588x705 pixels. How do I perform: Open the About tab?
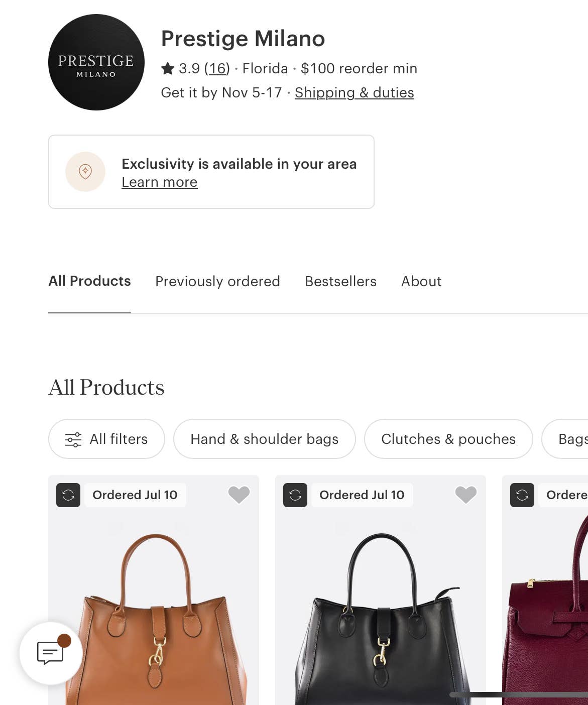pyautogui.click(x=421, y=281)
